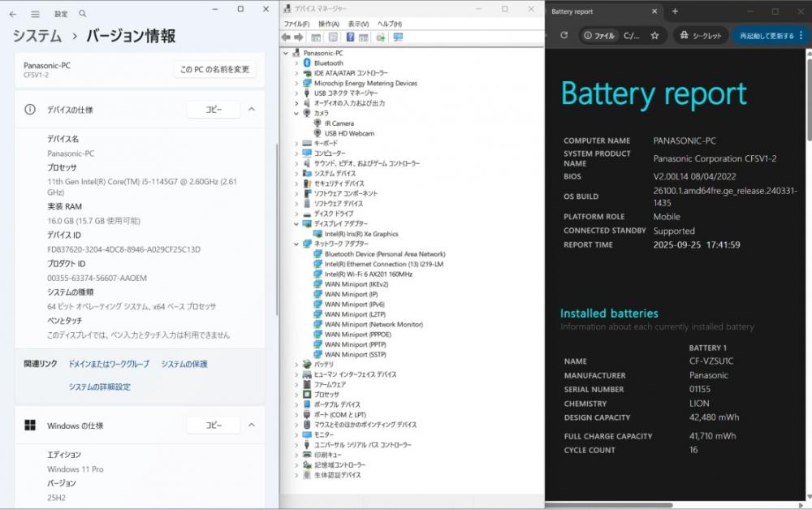Click この PC の名前を変更 button
The height and width of the screenshot is (510, 812).
[x=214, y=69]
